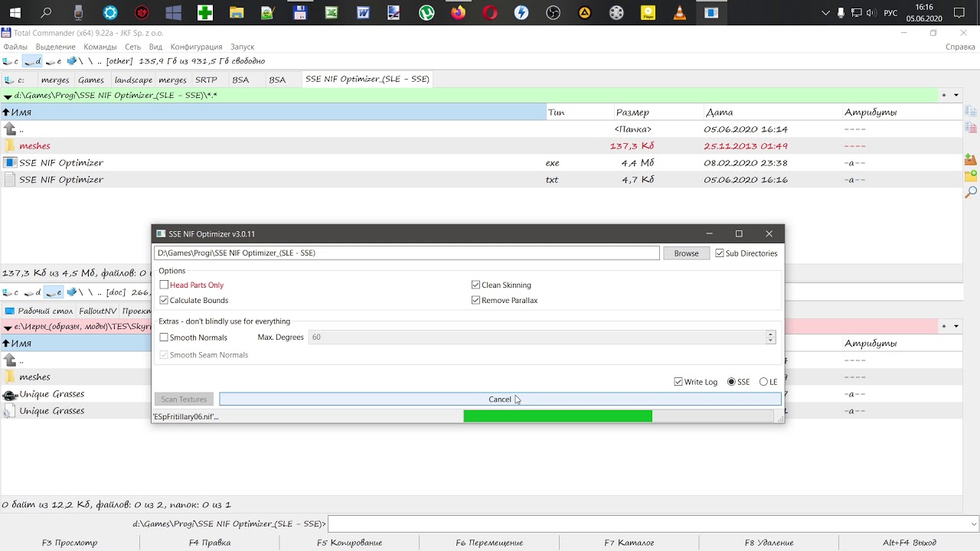Open bottom panel favorites asterisk button
Image resolution: width=980 pixels, height=551 pixels.
(x=944, y=327)
